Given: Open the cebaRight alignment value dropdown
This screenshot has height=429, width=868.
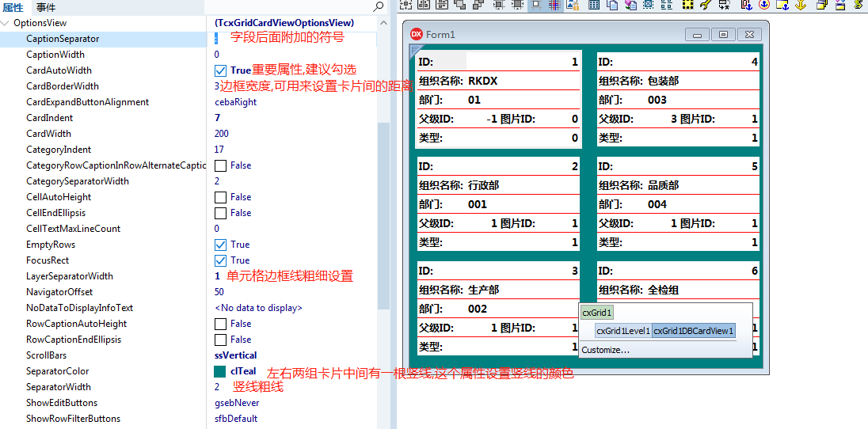Looking at the screenshot, I should [236, 102].
